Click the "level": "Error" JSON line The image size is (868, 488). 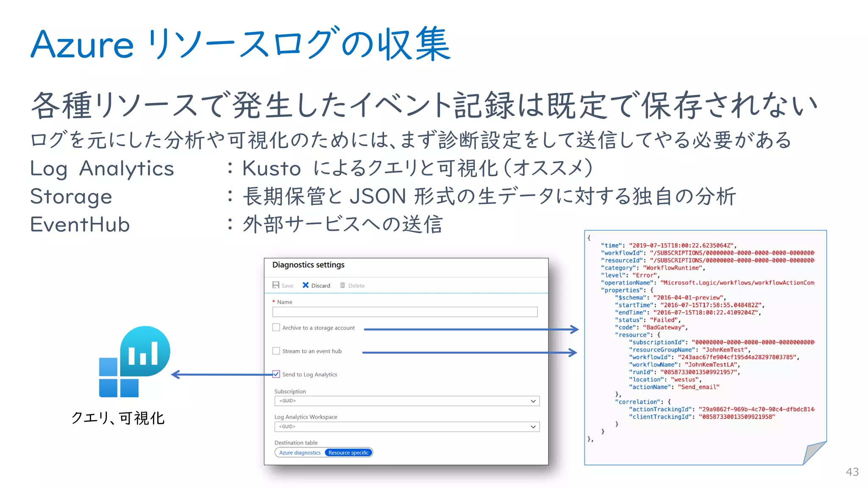[x=630, y=275]
